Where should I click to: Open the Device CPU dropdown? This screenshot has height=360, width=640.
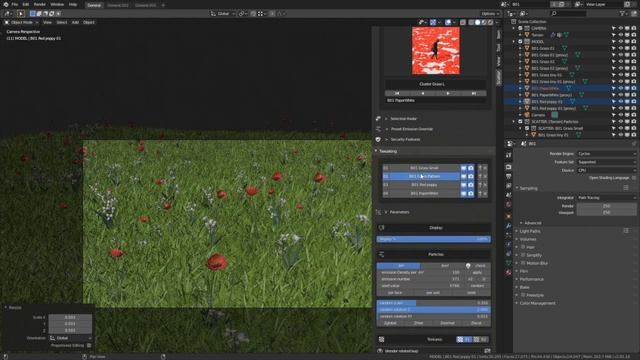(x=606, y=170)
